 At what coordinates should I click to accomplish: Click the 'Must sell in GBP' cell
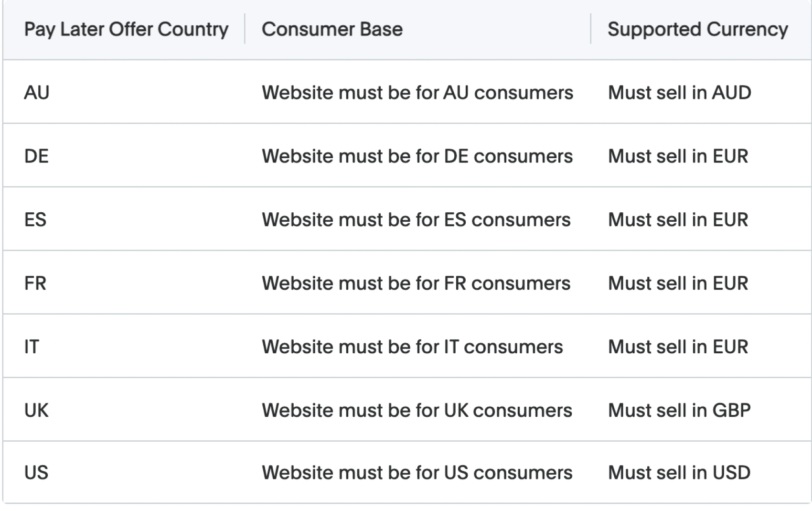[x=679, y=410]
